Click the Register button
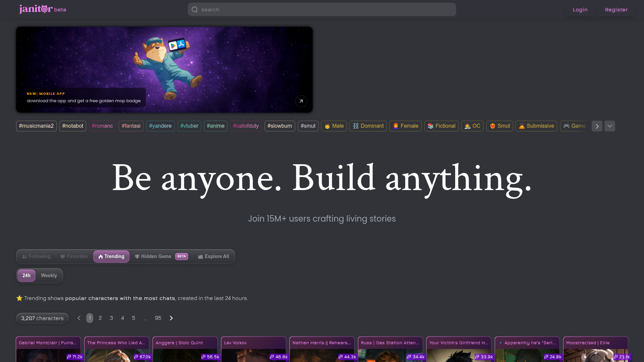 pyautogui.click(x=616, y=10)
